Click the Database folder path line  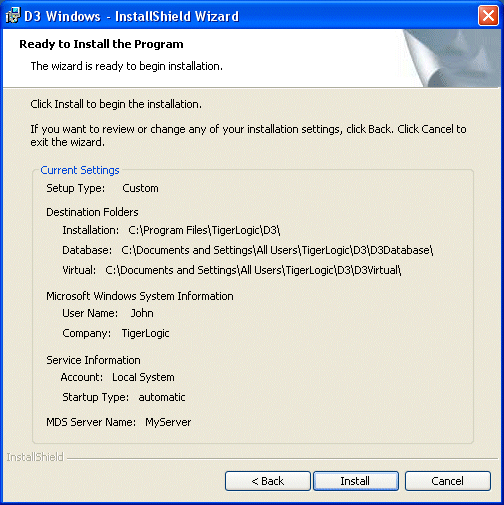click(x=248, y=250)
